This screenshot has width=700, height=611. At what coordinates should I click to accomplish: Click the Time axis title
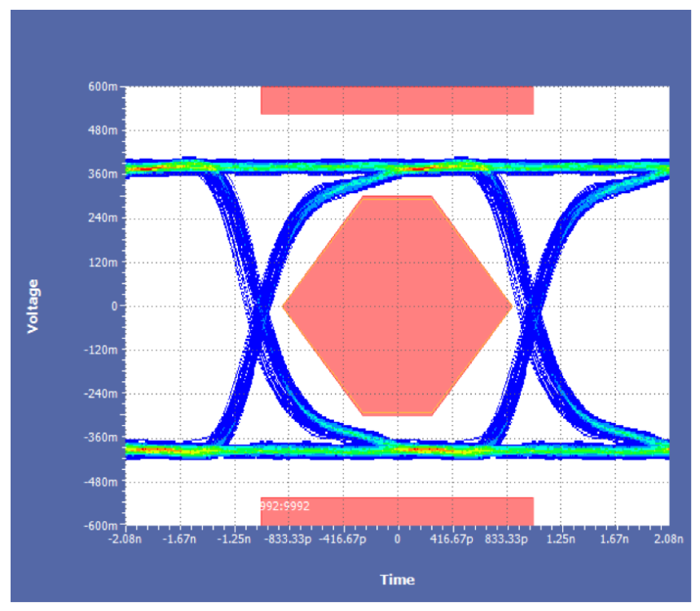pos(397,580)
